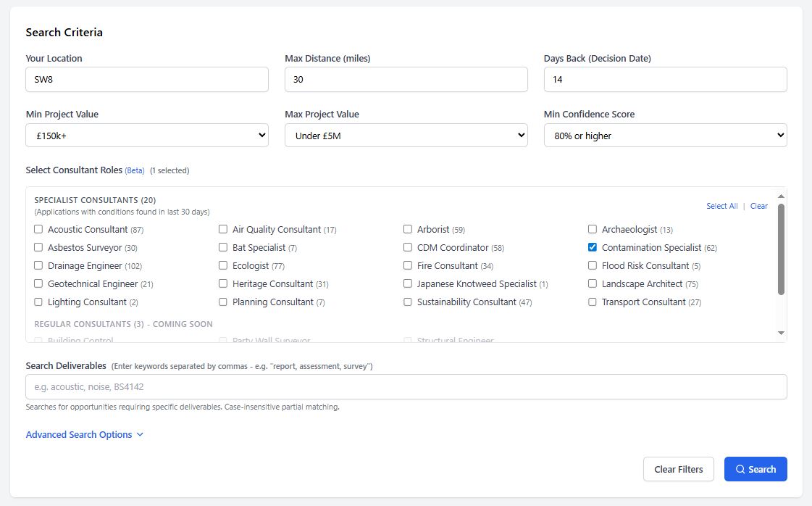Click the roles list scrollbar thumb
The height and width of the screenshot is (506, 812).
click(x=781, y=249)
